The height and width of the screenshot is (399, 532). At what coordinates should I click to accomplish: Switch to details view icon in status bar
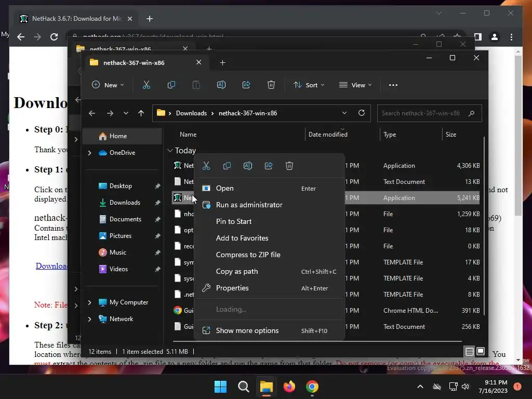(x=469, y=352)
